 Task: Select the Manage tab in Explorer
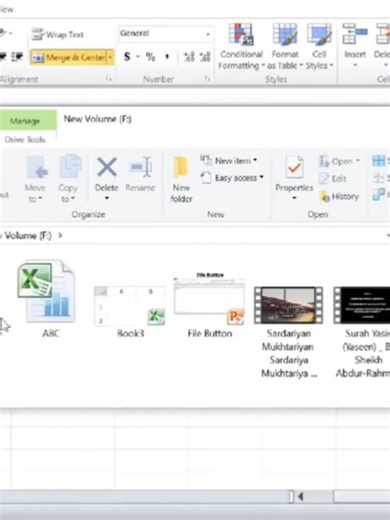point(25,121)
